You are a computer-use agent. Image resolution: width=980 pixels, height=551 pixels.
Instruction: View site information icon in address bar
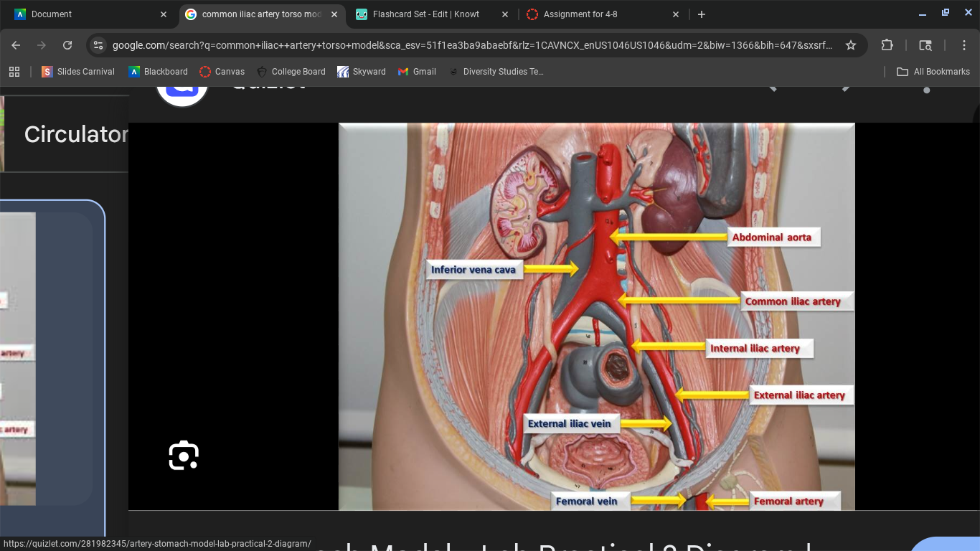point(98,45)
